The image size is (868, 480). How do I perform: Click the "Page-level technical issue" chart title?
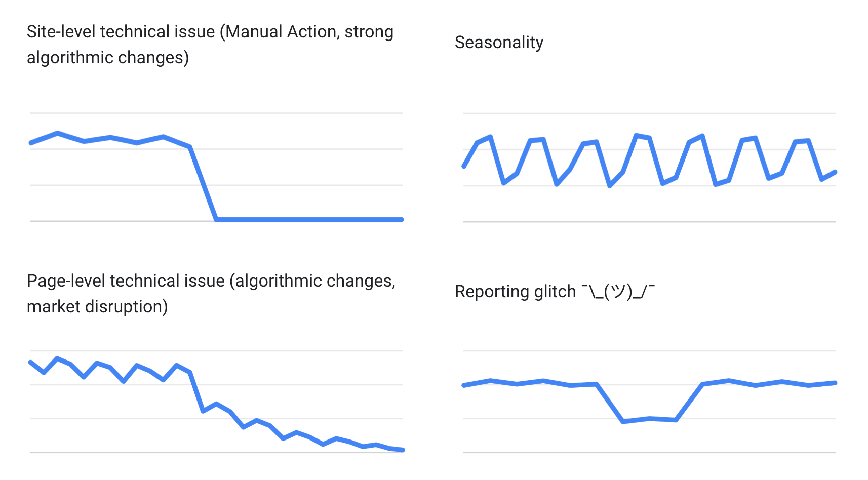[126, 281]
